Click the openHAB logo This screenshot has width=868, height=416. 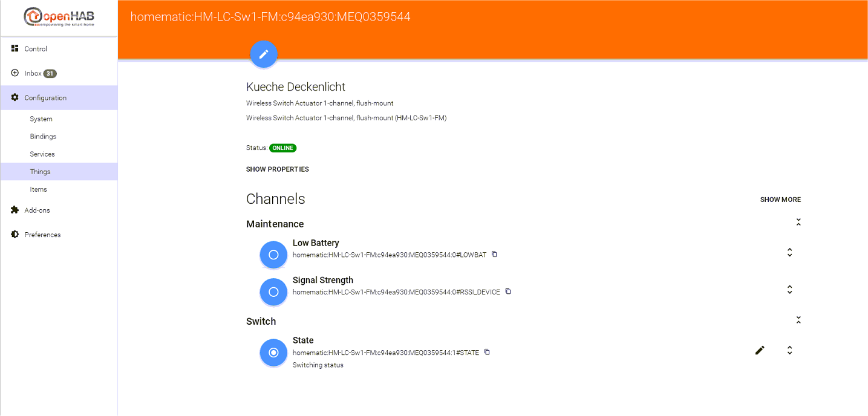(59, 17)
